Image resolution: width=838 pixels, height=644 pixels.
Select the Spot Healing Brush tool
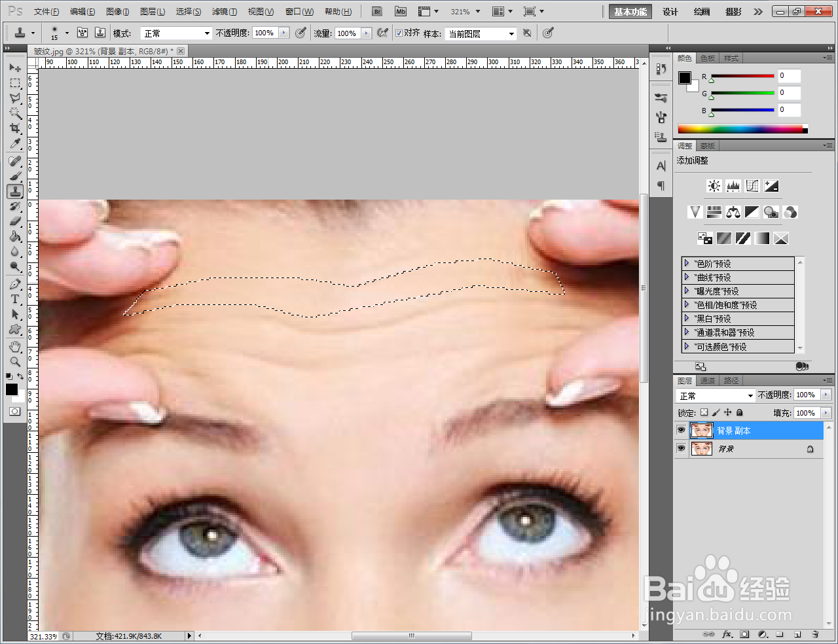(15, 161)
